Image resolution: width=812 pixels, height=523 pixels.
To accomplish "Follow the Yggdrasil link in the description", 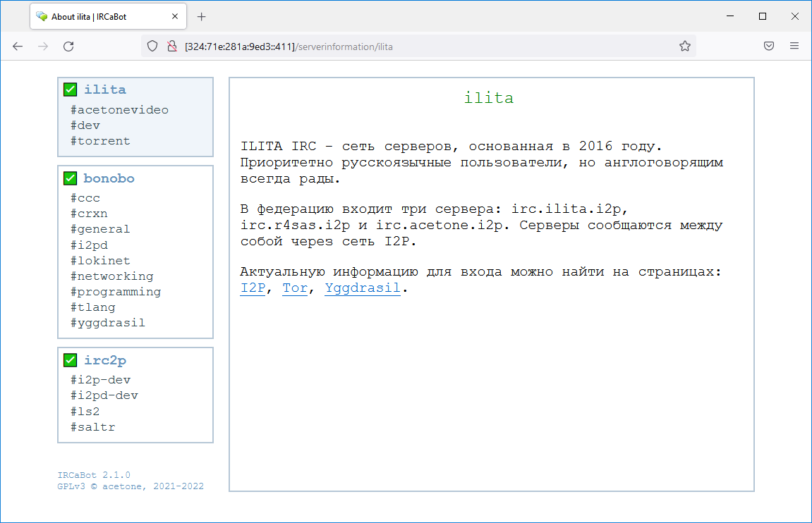I will (363, 288).
